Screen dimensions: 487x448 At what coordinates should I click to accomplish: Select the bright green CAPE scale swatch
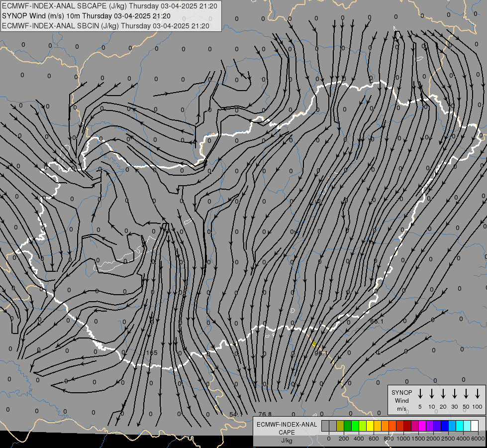(x=355, y=426)
